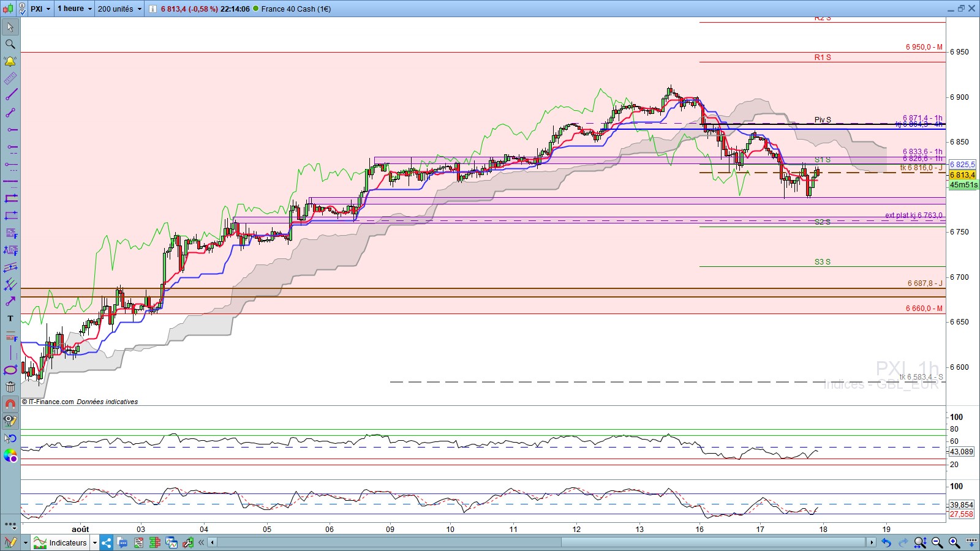980x551 pixels.
Task: Click the trash can delete tool
Action: point(10,387)
